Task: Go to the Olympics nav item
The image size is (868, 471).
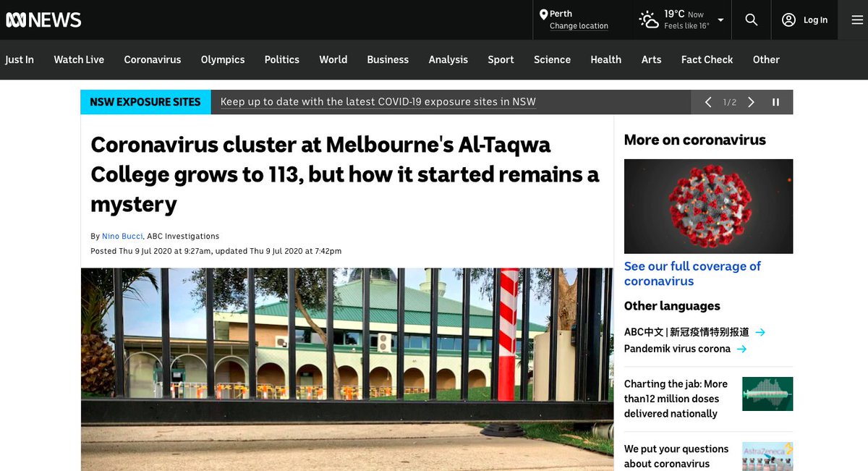Action: point(223,59)
